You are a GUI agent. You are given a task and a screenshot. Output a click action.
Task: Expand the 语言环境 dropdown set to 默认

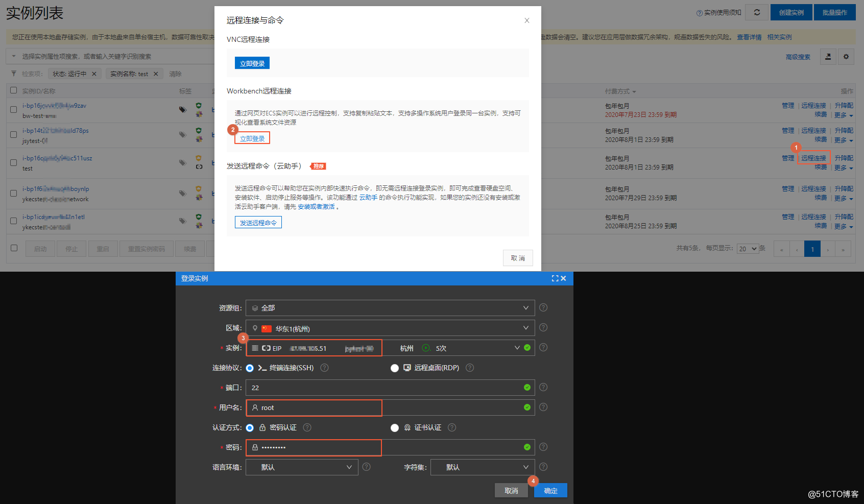tap(301, 467)
